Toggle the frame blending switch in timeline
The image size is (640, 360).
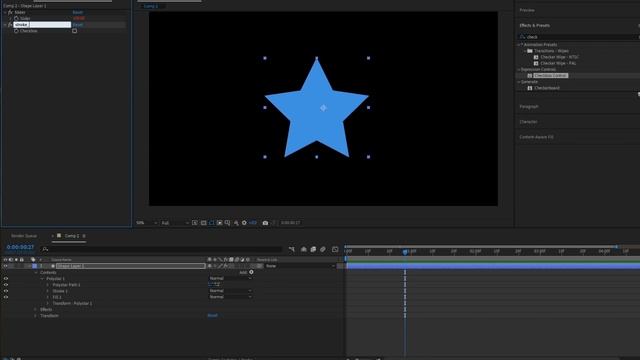[x=313, y=249]
